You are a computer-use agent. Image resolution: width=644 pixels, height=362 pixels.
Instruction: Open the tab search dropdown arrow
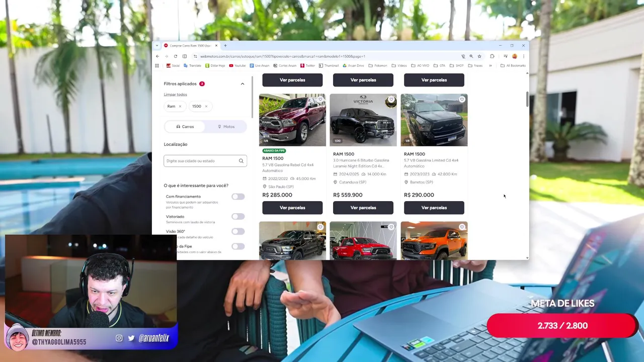(157, 46)
